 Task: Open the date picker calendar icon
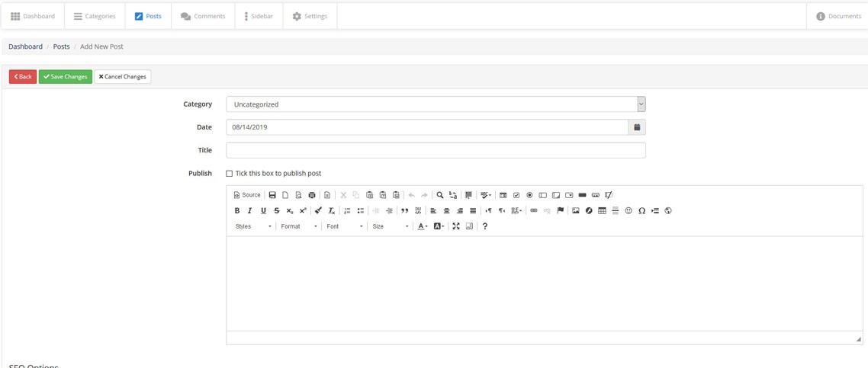tap(637, 127)
